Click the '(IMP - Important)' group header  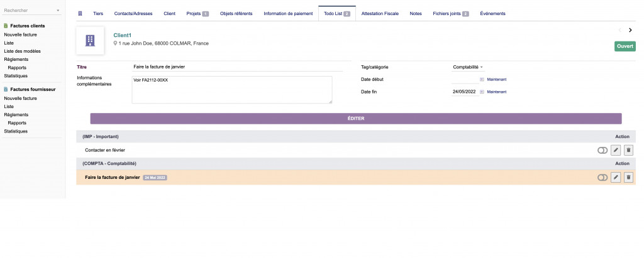(101, 137)
